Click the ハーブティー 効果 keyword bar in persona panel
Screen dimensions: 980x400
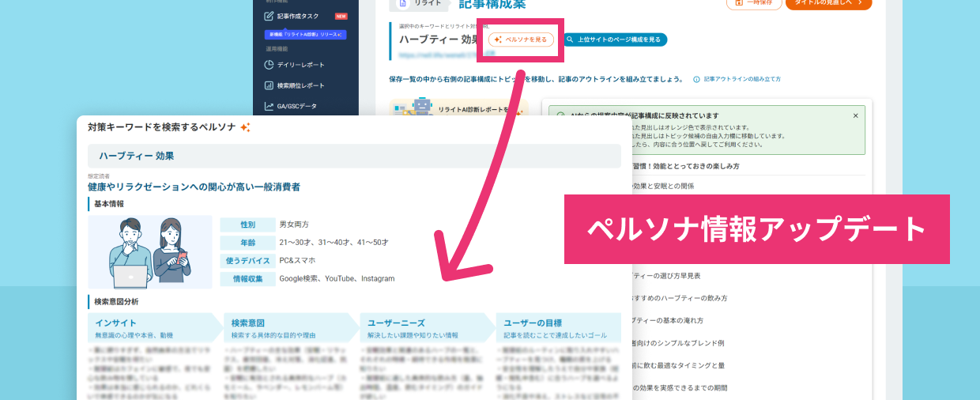tap(354, 156)
